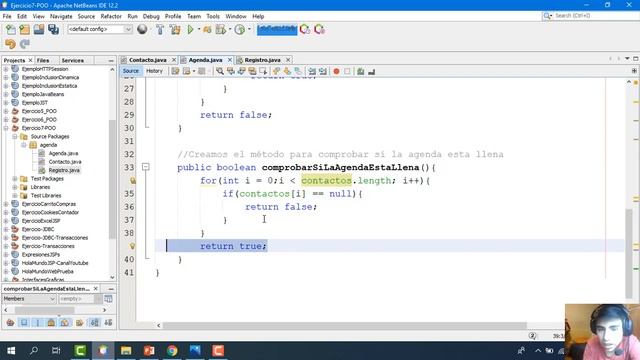Screen dimensions: 640x360
Task: Click the Profile Project toolbar icon
Action: (x=240, y=29)
